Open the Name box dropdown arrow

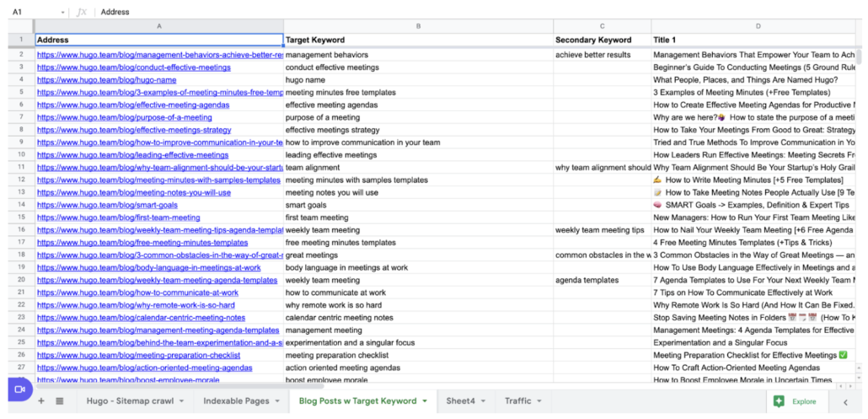62,12
